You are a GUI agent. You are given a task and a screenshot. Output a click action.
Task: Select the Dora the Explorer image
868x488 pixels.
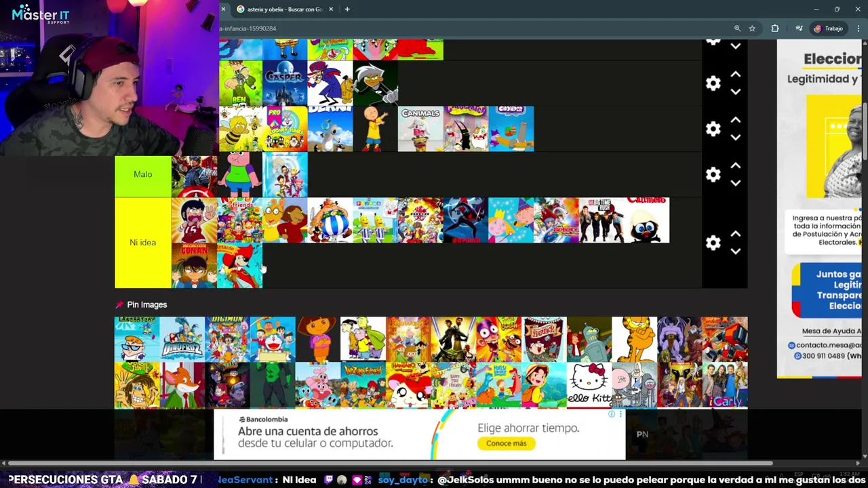click(317, 339)
